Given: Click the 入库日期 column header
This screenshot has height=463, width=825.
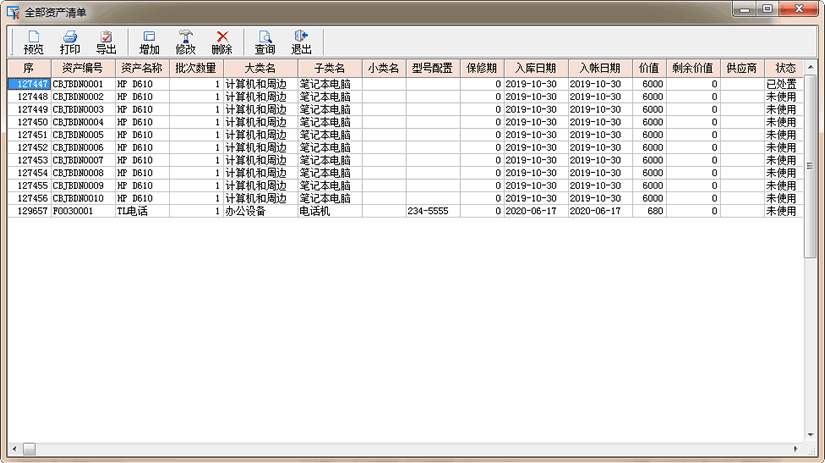Looking at the screenshot, I should (x=534, y=68).
